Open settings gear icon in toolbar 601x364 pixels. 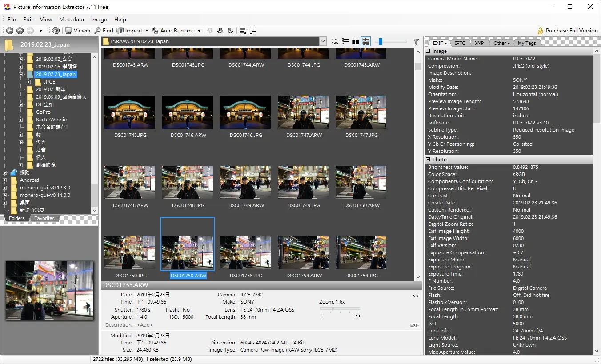coord(56,31)
